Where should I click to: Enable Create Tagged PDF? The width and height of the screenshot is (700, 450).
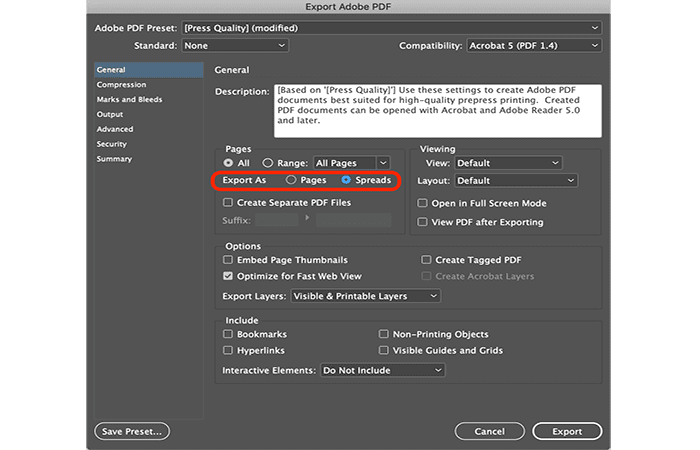(426, 260)
